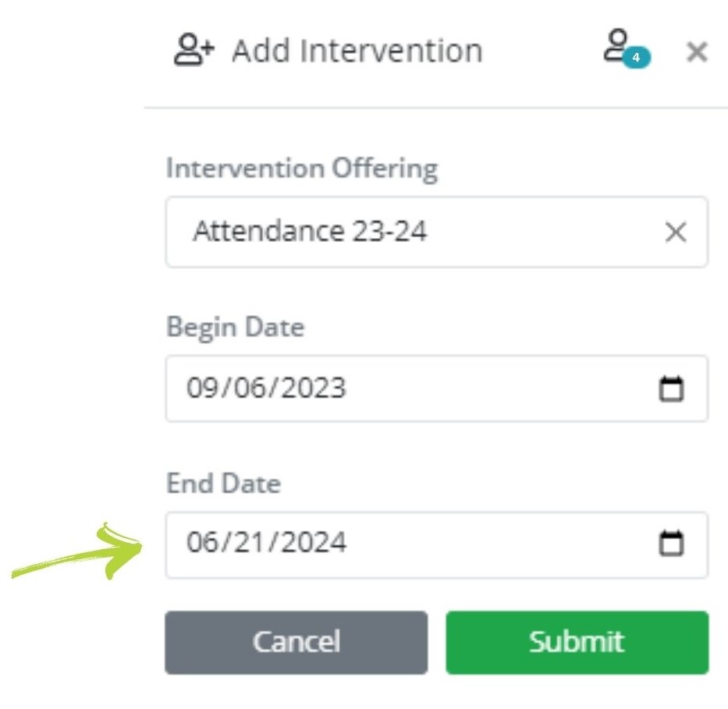Click the add-person icon beside Add Intervention
Viewport: 728px width, 709px height.
click(x=193, y=51)
